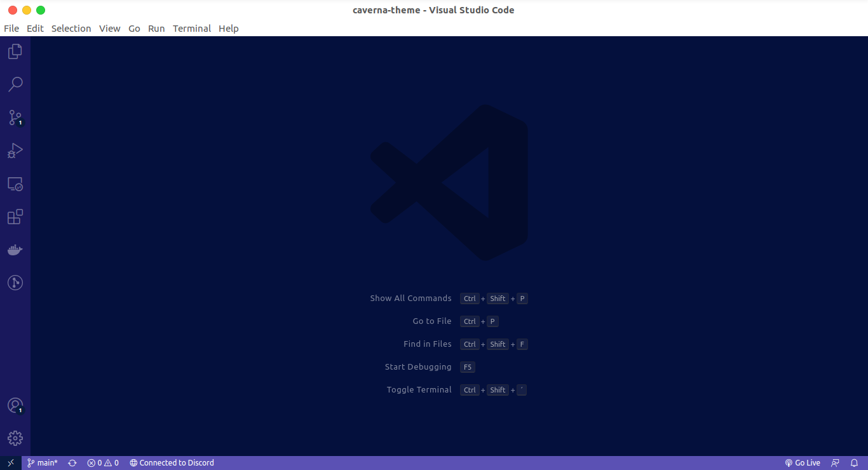The image size is (868, 470).
Task: Open the Extensions view icon
Action: (x=15, y=217)
